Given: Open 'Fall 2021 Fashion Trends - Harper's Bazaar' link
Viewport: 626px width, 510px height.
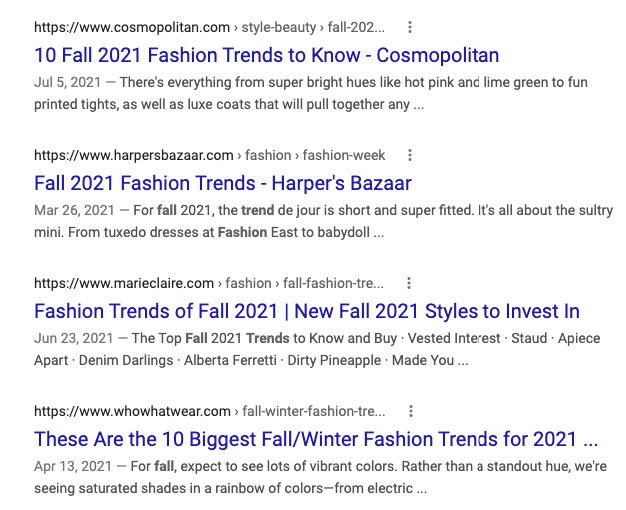Looking at the screenshot, I should [x=222, y=183].
